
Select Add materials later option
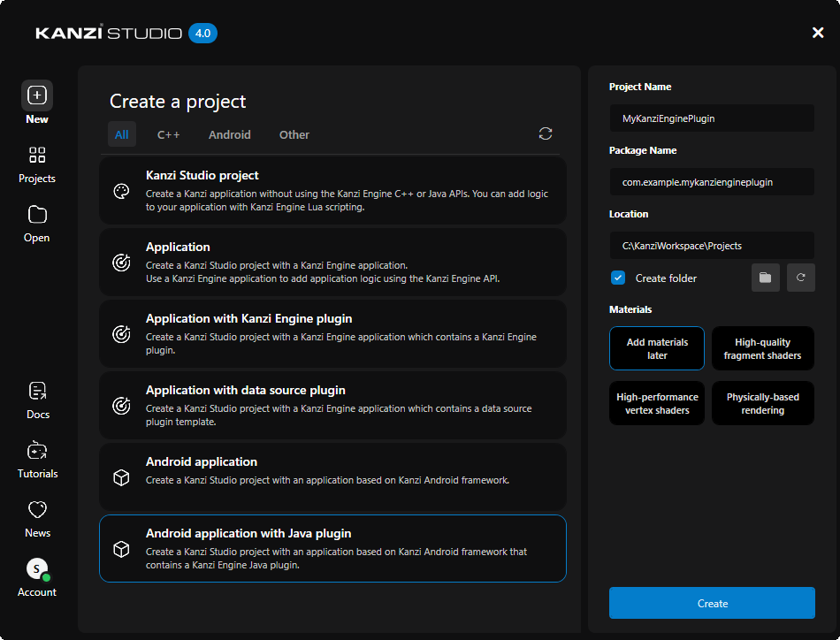point(656,347)
